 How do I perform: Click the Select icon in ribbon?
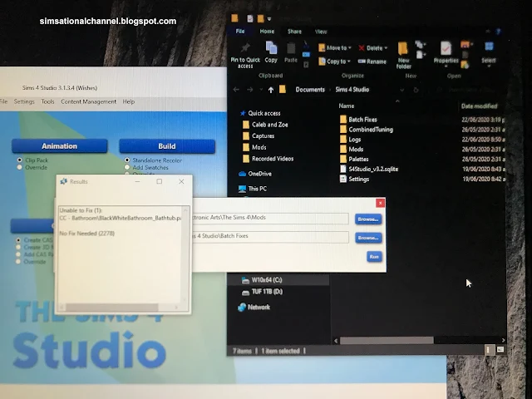pyautogui.click(x=489, y=47)
